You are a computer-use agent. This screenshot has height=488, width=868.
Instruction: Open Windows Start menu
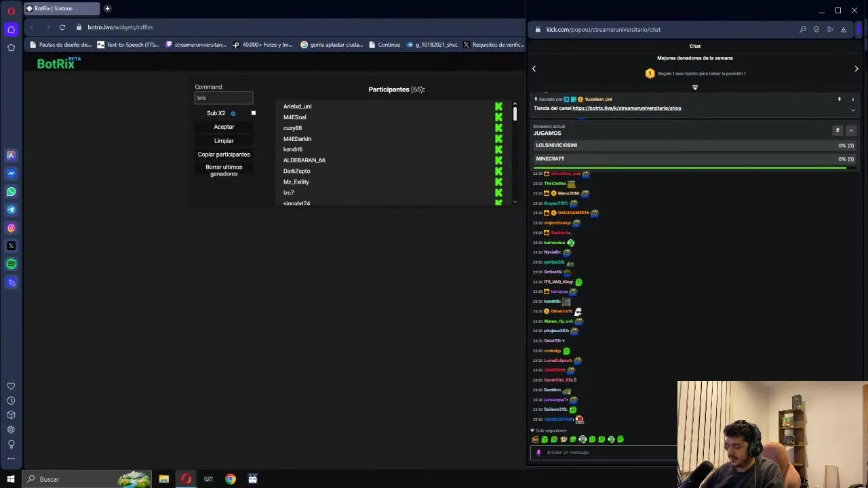pos(10,479)
